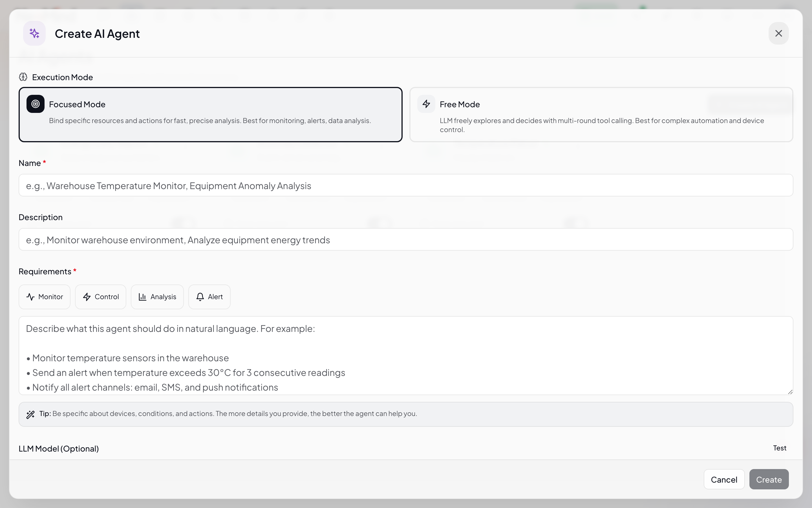This screenshot has height=508, width=812.
Task: Click the 'Description' field label
Action: pos(41,217)
